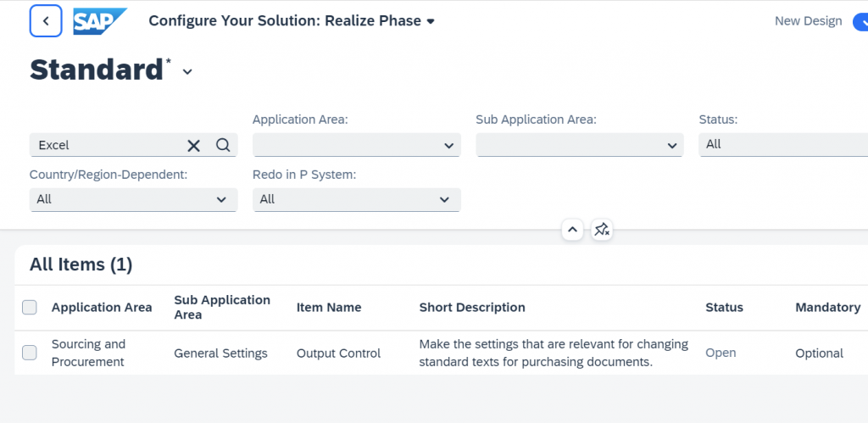Open the Sub Application Area dropdown
This screenshot has width=868, height=423.
(x=580, y=145)
